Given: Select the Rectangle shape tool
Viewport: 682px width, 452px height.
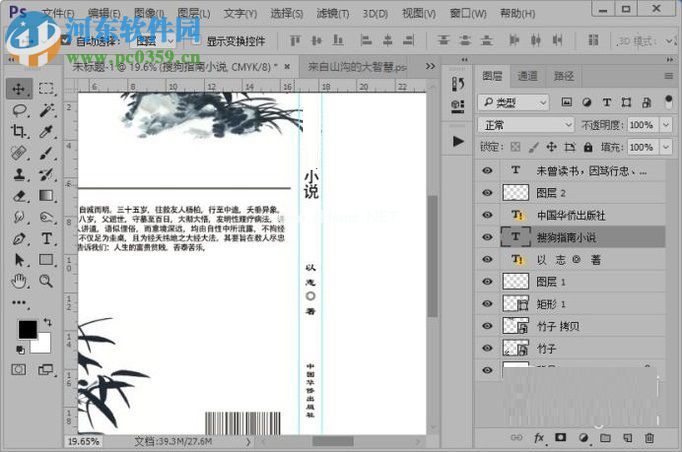Looking at the screenshot, I should click(46, 260).
